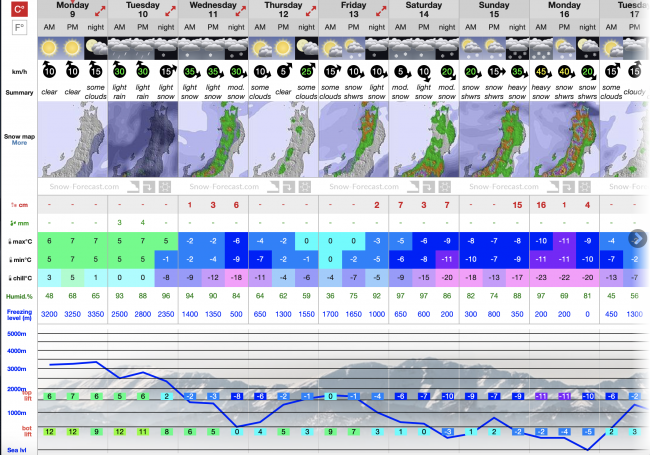Screen dimensions: 650x455
Task: Expand Thursday 12 hourly view
Action: click(x=311, y=11)
